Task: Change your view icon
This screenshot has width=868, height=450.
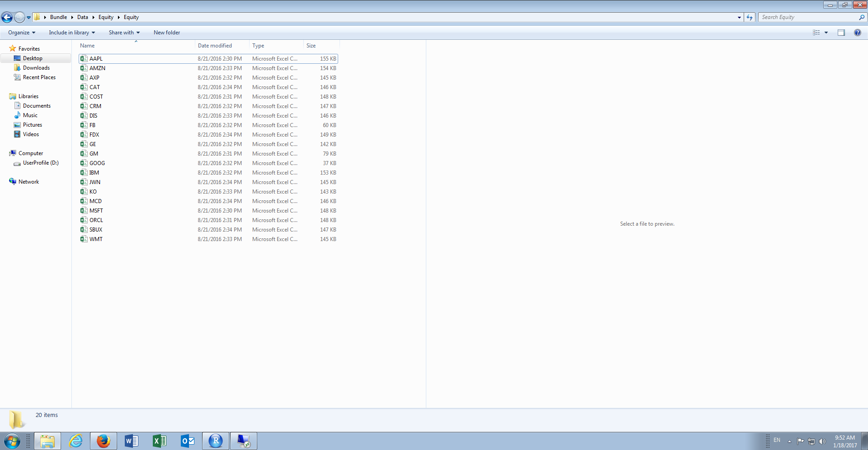Action: click(x=816, y=33)
